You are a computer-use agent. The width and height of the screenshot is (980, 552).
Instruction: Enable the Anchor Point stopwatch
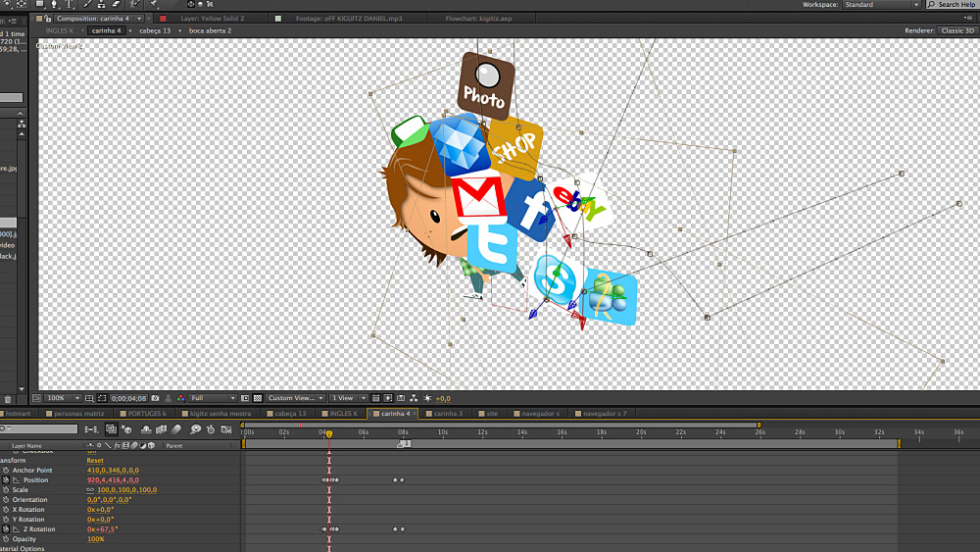click(x=6, y=470)
